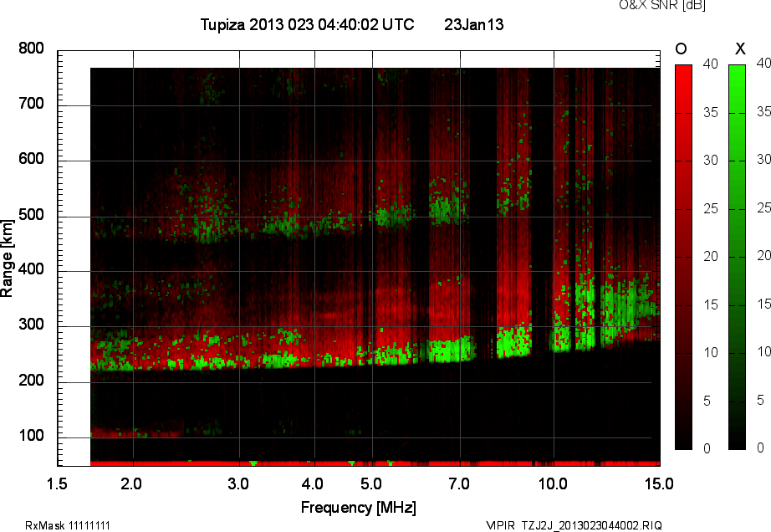Click the date label '23Jan13'
The image size is (771, 532).
pos(473,24)
